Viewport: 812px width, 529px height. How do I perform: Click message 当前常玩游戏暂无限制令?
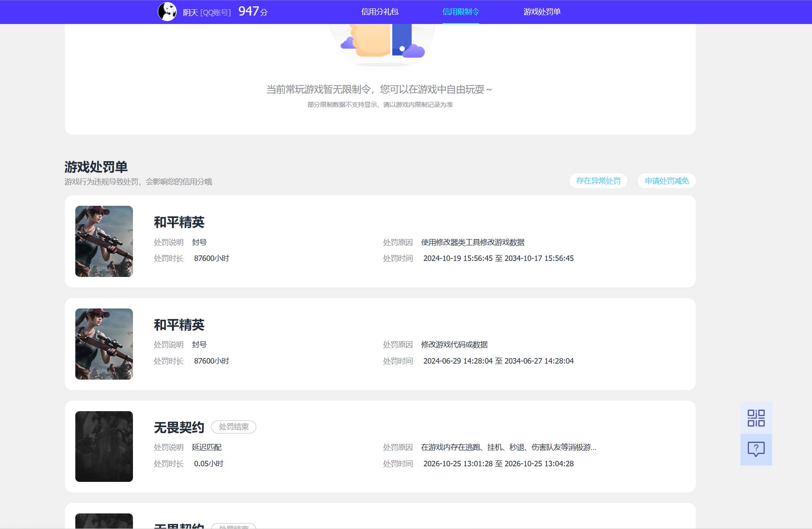pyautogui.click(x=379, y=89)
